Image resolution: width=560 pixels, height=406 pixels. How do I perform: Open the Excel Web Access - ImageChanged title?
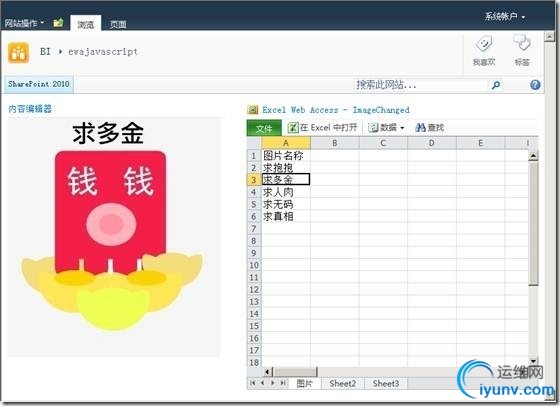[x=336, y=110]
